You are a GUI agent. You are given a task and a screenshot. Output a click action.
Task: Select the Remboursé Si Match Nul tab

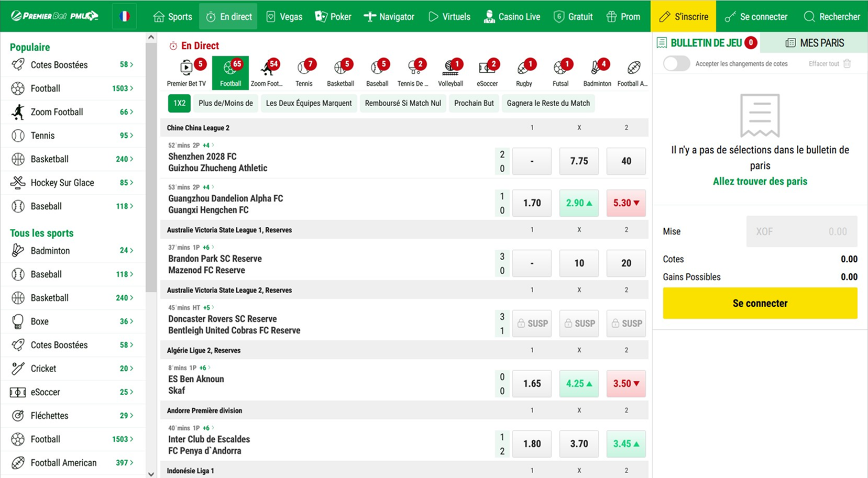pos(403,103)
